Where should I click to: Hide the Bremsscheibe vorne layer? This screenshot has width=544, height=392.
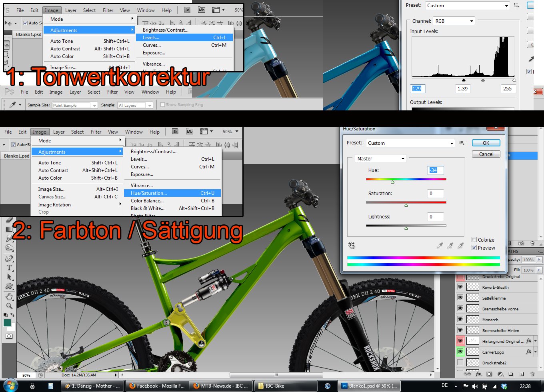click(460, 308)
